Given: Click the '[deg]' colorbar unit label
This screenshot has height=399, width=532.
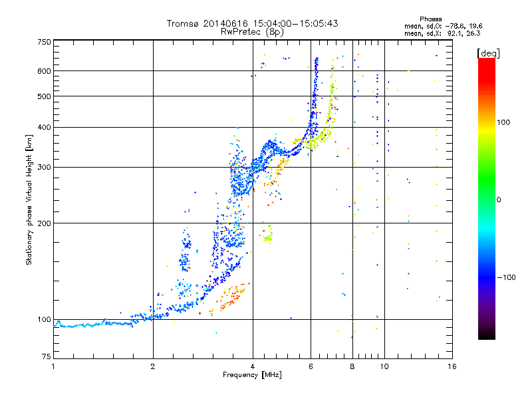Looking at the screenshot, I should 488,54.
